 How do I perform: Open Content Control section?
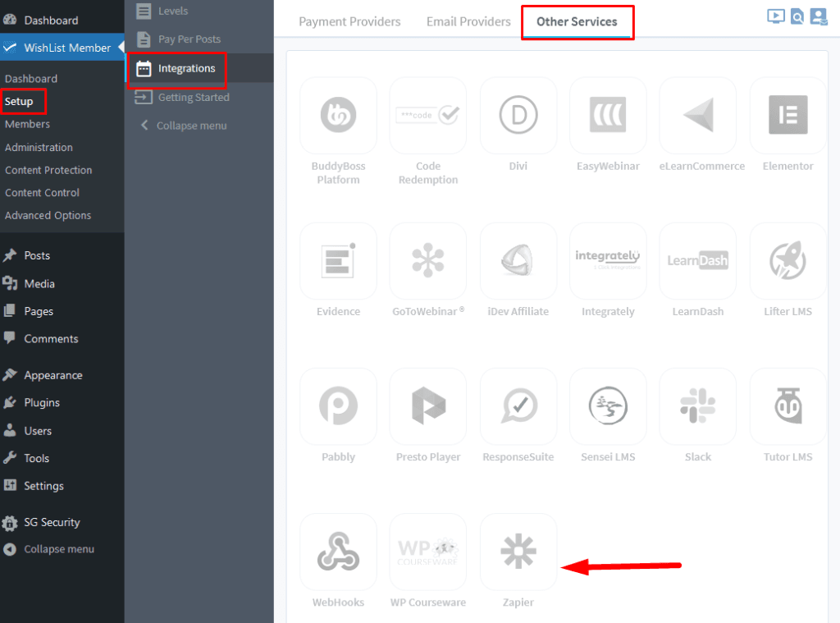tap(42, 192)
